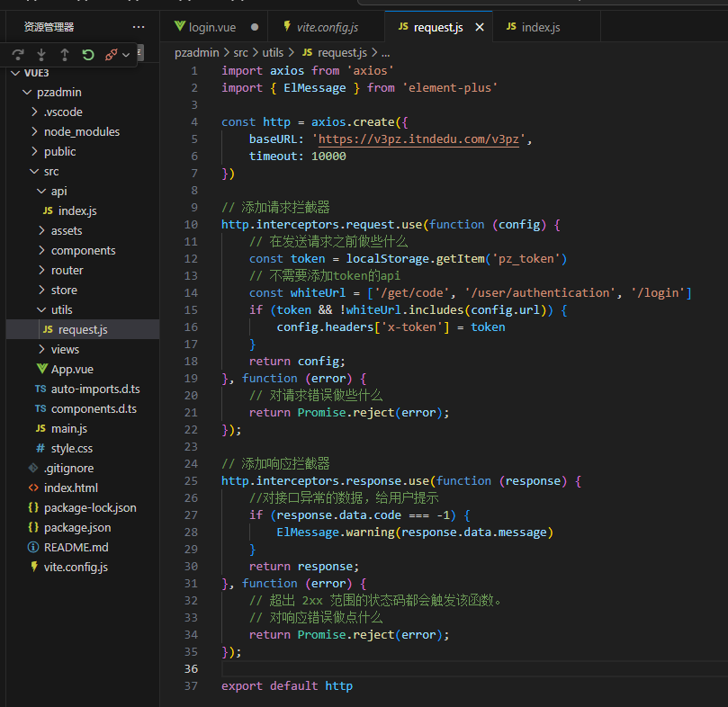Click the debug Step Over icon
The image size is (728, 707).
pos(18,55)
